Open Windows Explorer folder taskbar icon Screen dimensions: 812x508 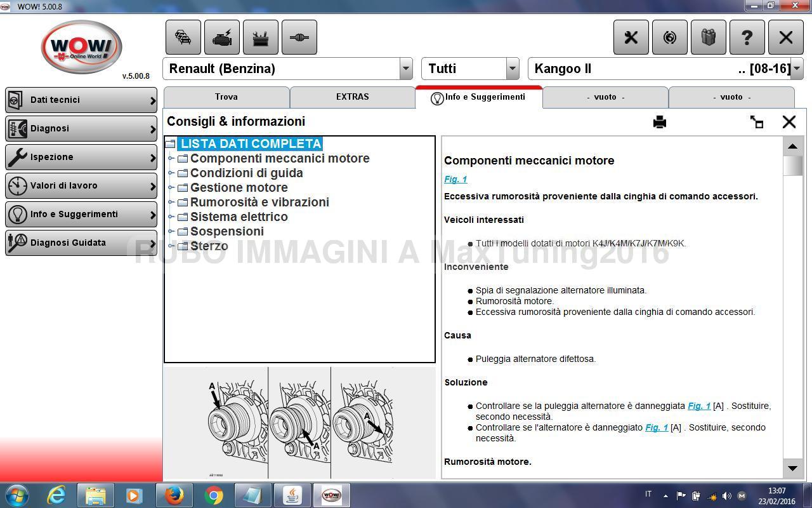coord(96,495)
